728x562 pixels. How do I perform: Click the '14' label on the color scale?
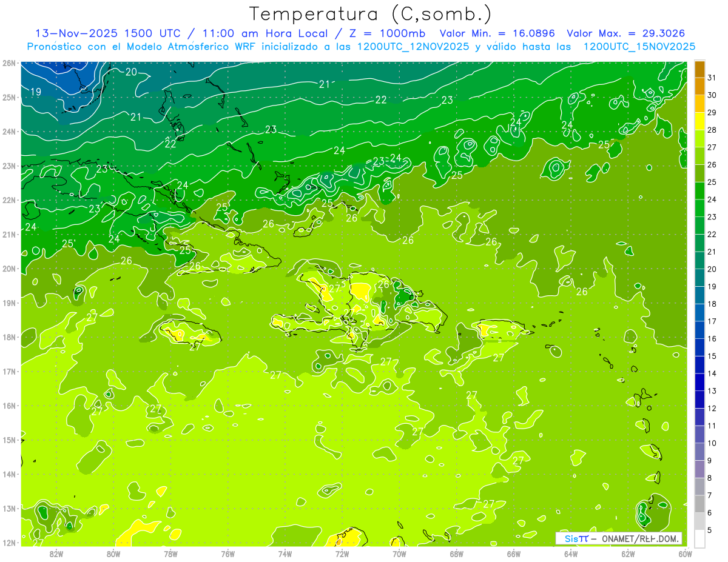[712, 373]
